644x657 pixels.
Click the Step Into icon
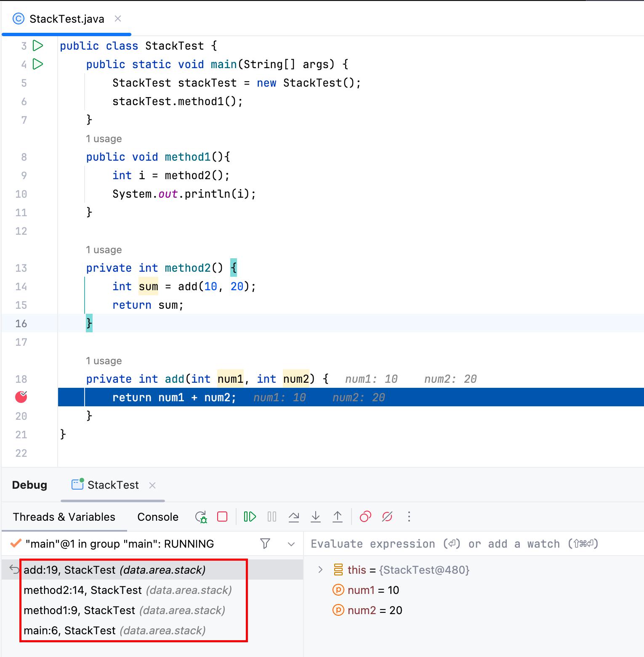(316, 517)
